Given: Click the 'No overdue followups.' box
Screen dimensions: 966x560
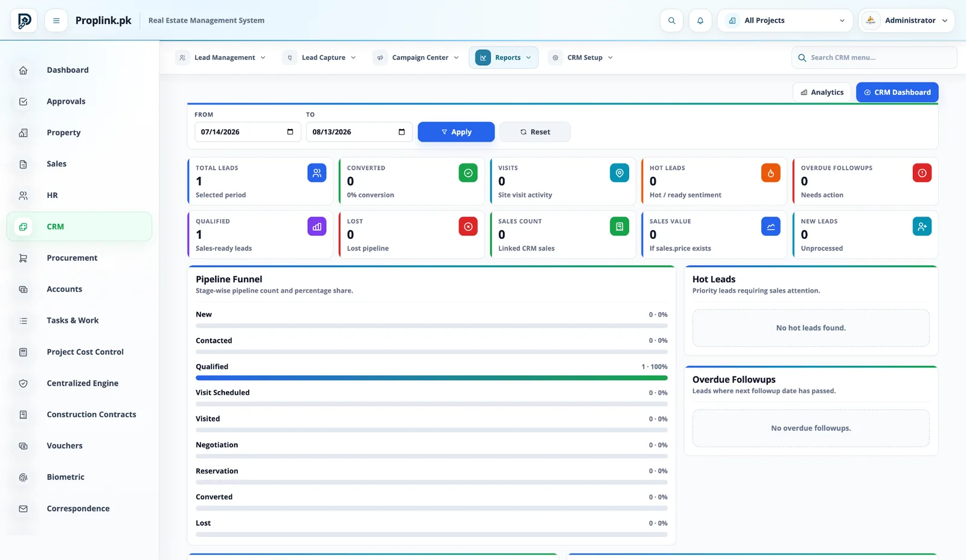Looking at the screenshot, I should 811,428.
